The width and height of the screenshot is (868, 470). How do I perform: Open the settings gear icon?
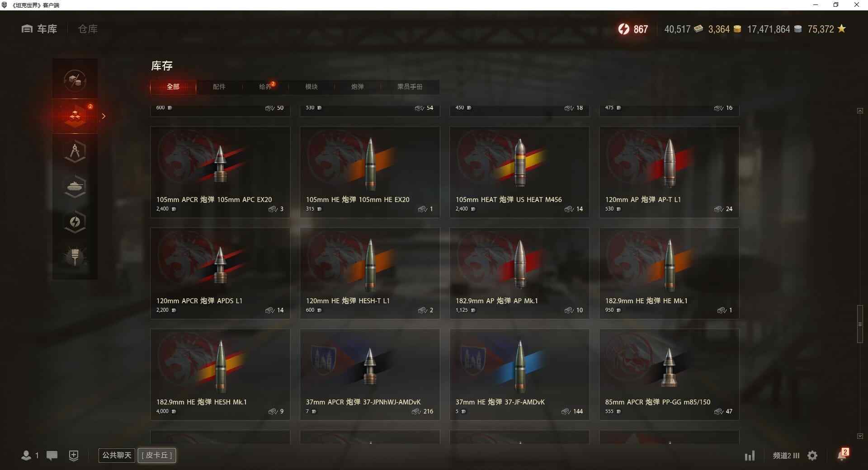[812, 456]
